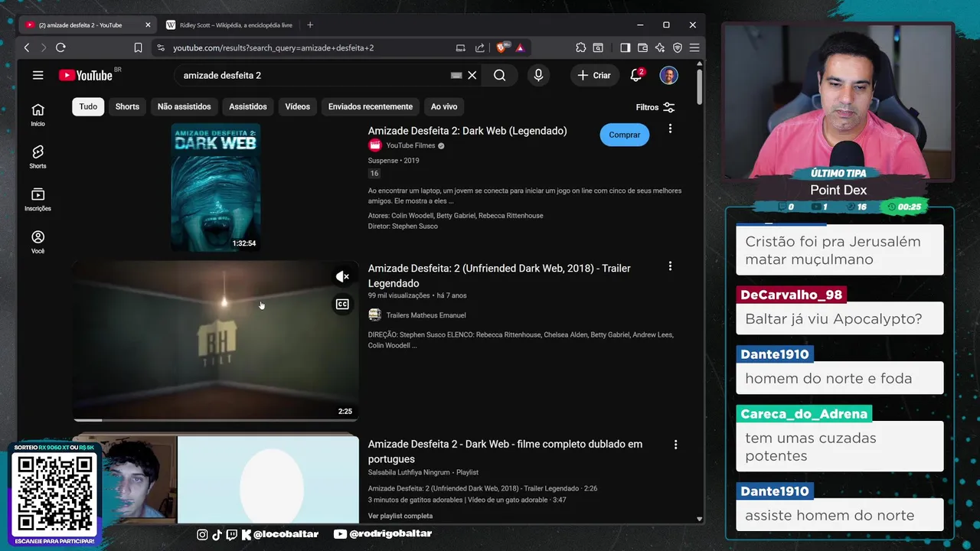Open the Amizade Desfeita 2: Dark Web (Legendado) title
The width and height of the screenshot is (980, 551).
(x=468, y=131)
